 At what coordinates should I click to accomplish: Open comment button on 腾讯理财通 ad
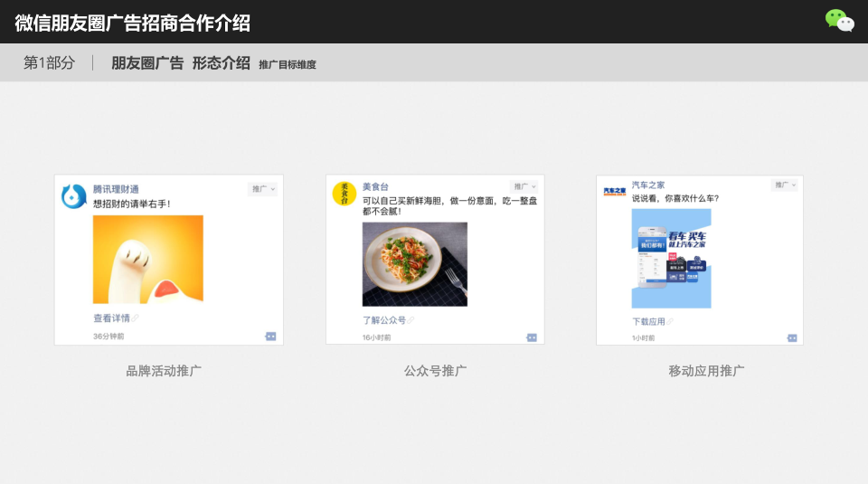[x=270, y=337]
